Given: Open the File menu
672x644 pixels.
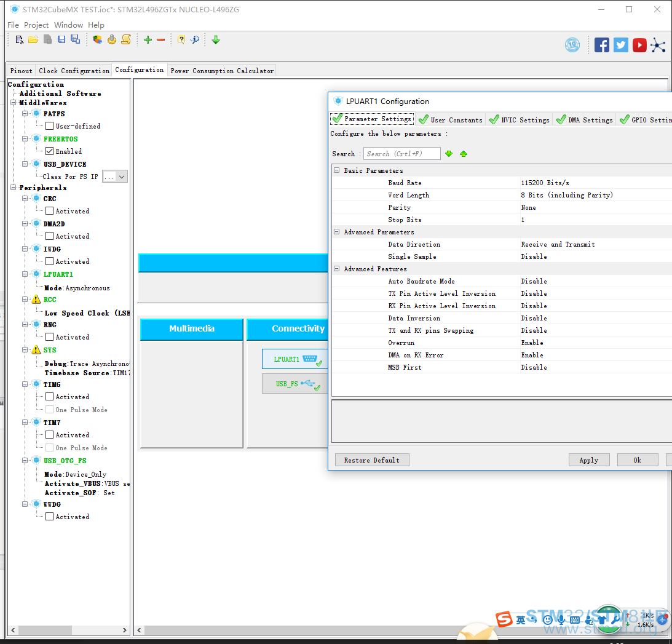Looking at the screenshot, I should (x=14, y=25).
